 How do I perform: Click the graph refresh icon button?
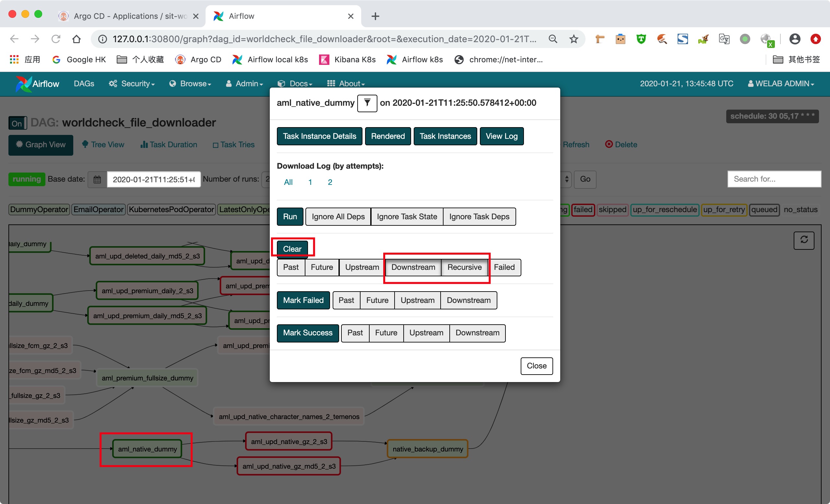[x=804, y=240]
